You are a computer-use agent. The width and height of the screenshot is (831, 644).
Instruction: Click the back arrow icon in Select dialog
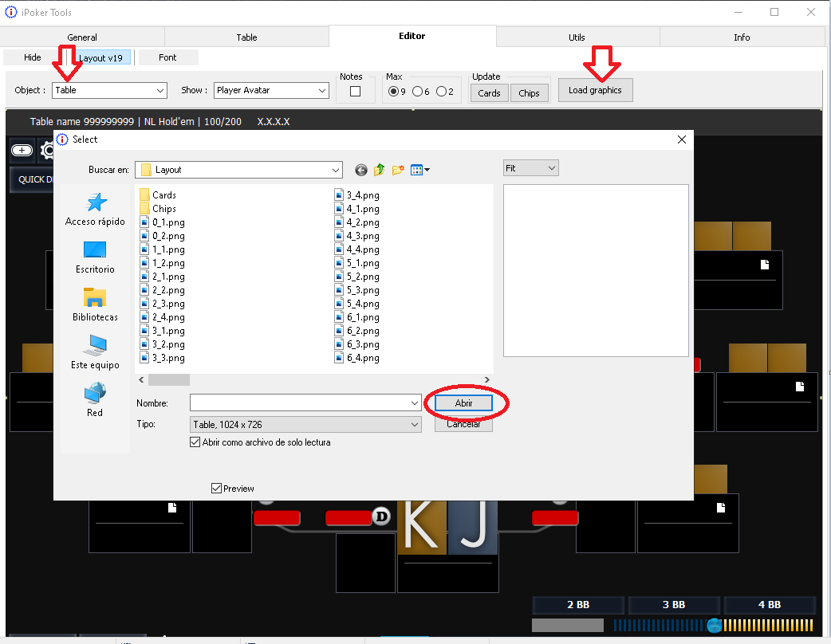[361, 170]
